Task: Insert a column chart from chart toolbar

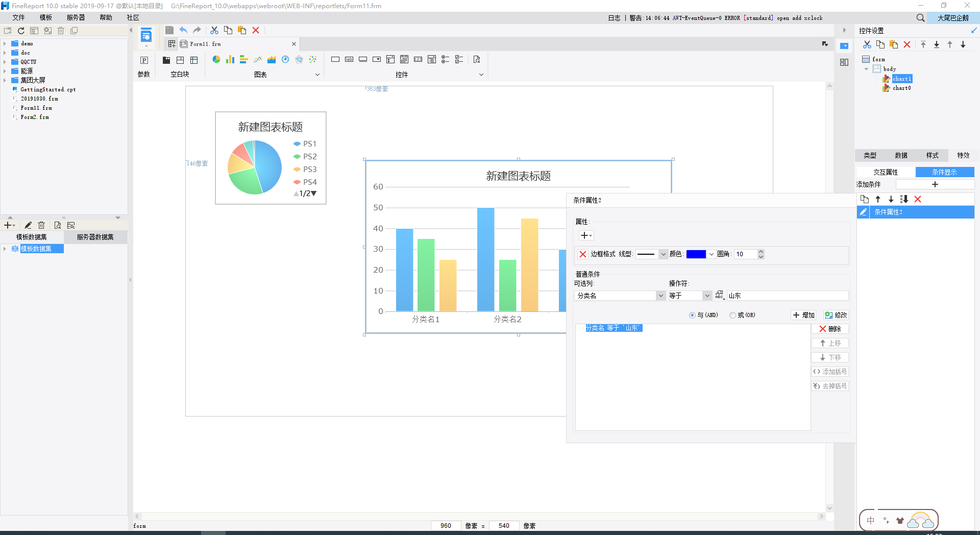Action: [230, 60]
